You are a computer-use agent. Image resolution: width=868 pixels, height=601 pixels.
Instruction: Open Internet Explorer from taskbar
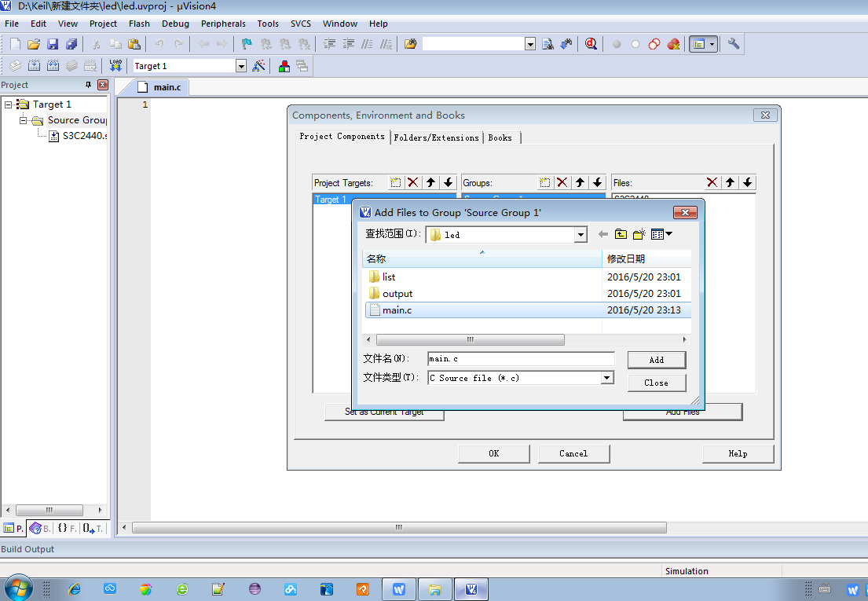click(74, 589)
